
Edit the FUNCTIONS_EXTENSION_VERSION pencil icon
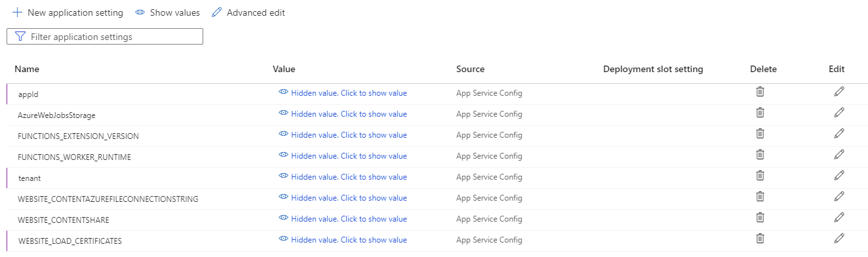tap(838, 134)
